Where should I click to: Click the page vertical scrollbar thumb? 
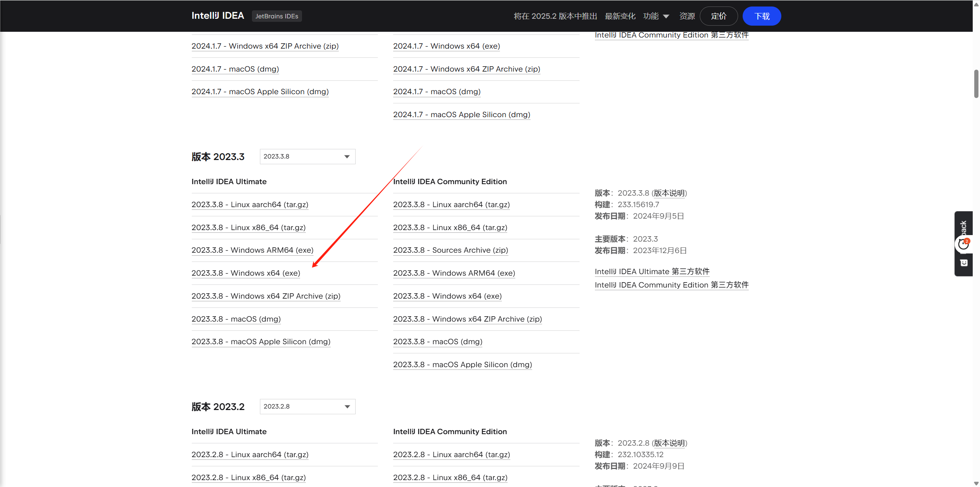[x=976, y=83]
